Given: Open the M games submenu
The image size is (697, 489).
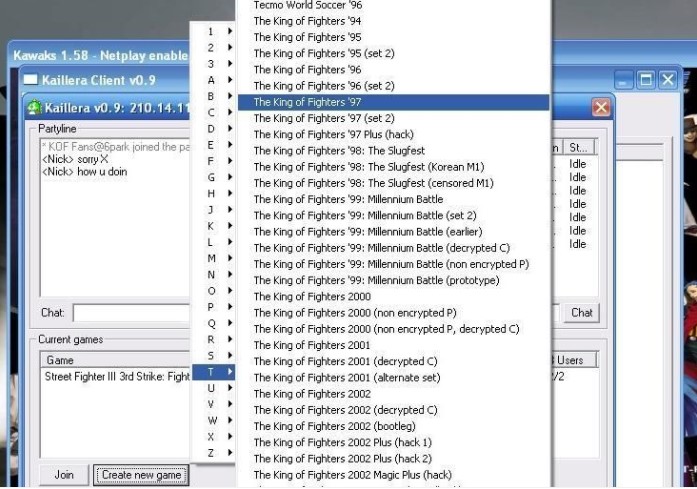Looking at the screenshot, I should click(x=213, y=258).
